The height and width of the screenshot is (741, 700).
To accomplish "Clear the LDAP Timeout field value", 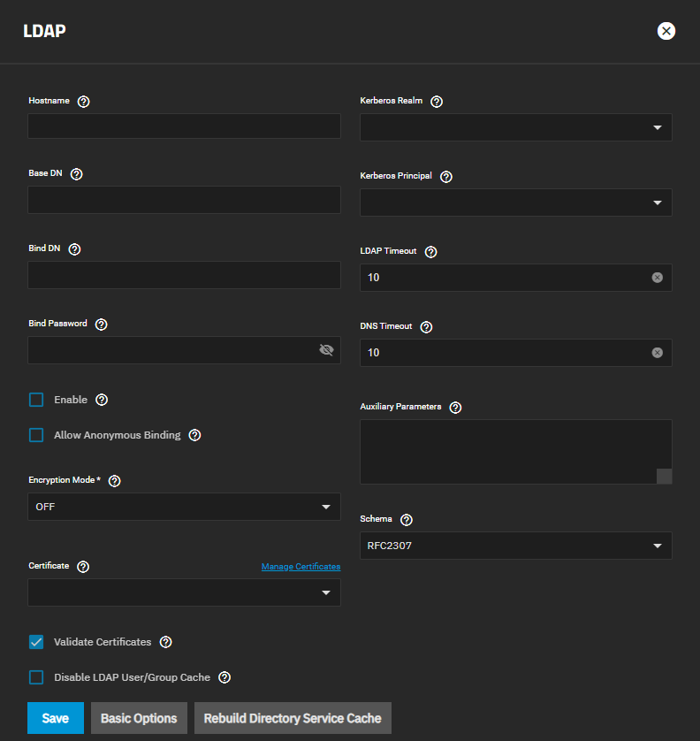I will [x=657, y=278].
